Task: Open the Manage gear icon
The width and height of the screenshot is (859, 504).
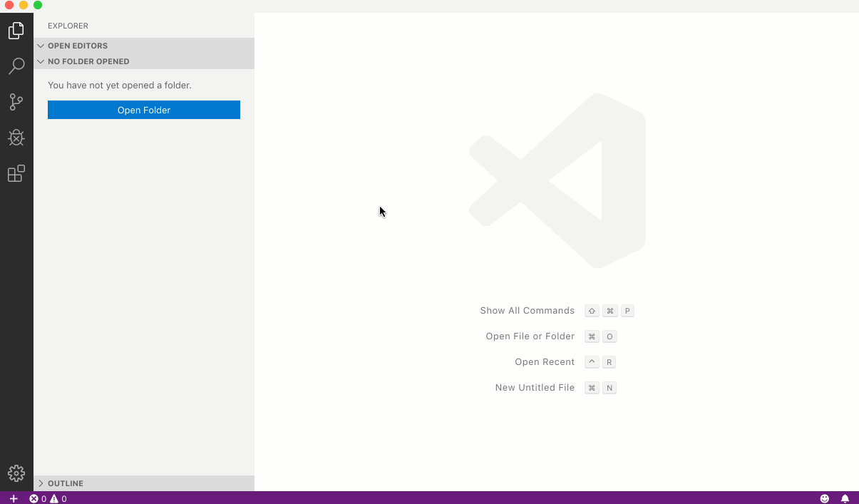Action: 16,473
